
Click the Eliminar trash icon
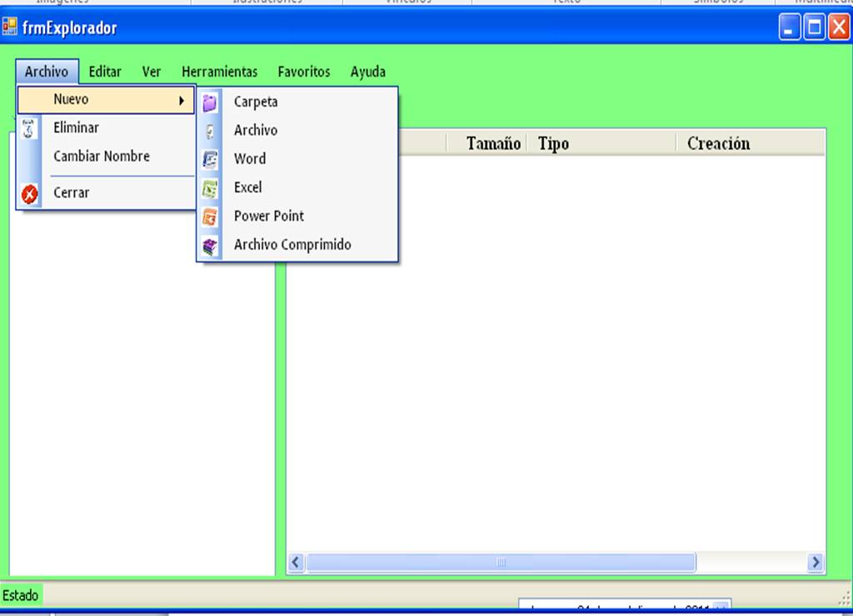(x=28, y=127)
